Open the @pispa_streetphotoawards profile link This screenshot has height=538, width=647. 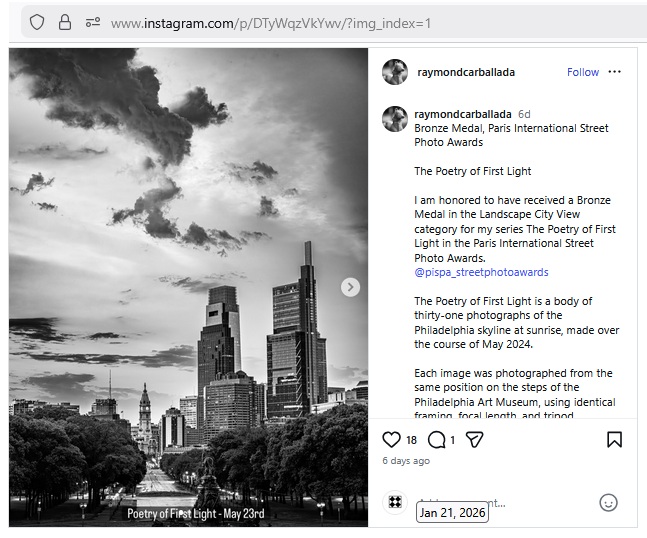coord(481,272)
